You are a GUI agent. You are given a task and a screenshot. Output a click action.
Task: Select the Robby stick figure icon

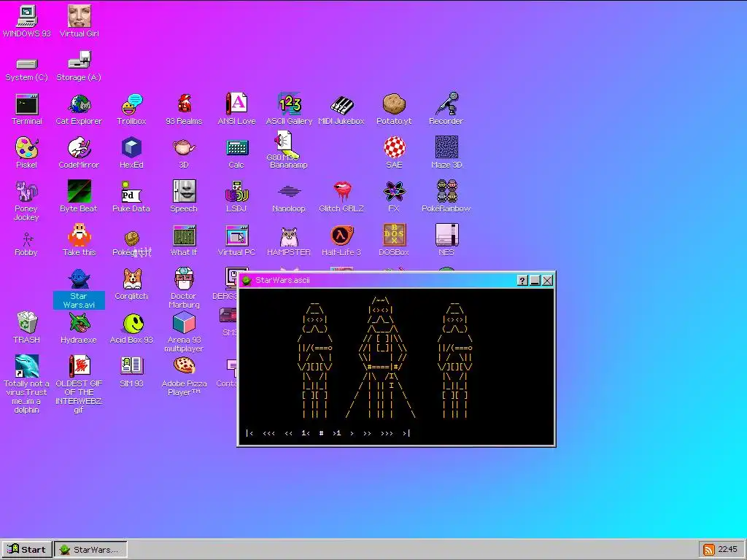27,244
